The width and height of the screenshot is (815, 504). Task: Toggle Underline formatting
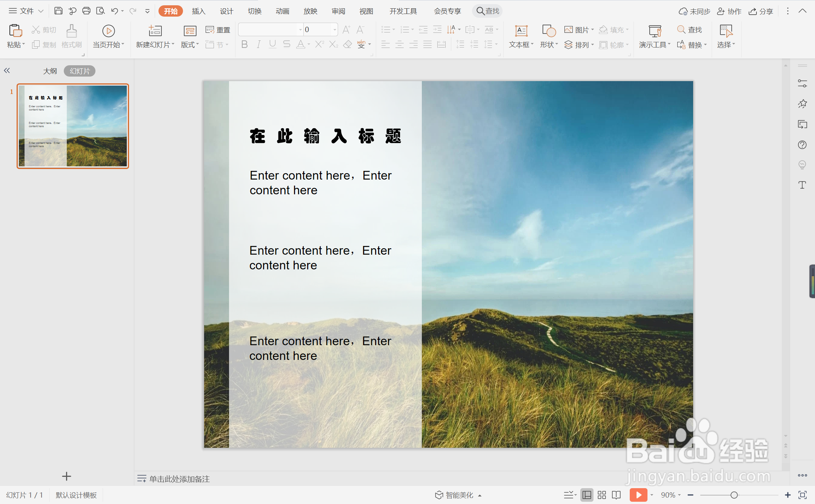click(272, 45)
